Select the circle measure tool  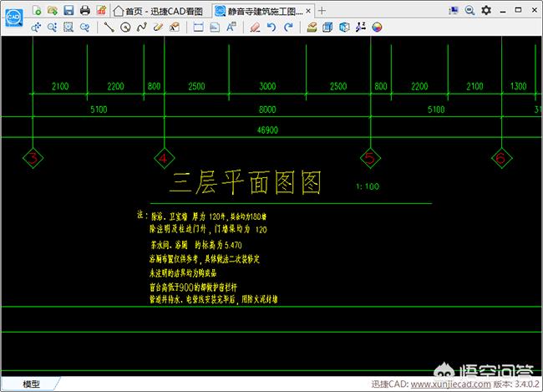tap(125, 27)
